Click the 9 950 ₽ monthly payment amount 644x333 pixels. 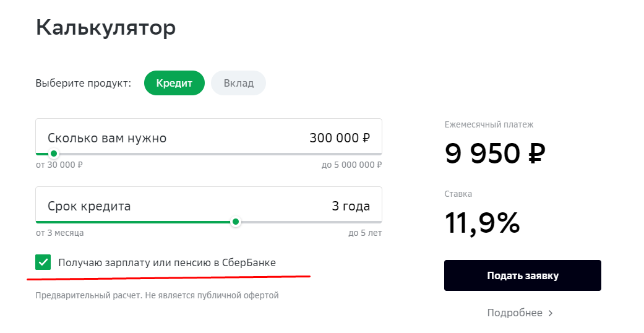click(x=495, y=154)
